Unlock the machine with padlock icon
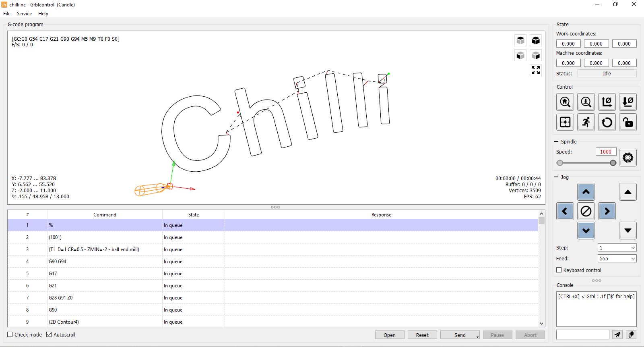 pyautogui.click(x=628, y=122)
